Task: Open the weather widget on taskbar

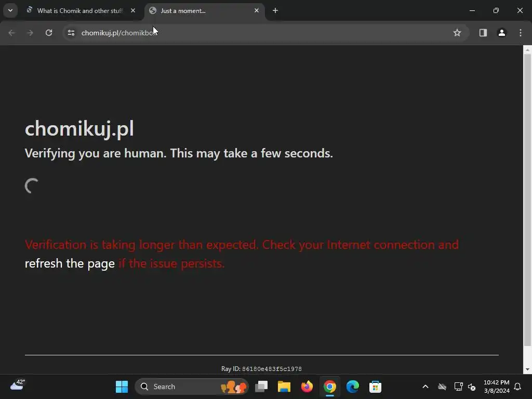Action: tap(17, 385)
